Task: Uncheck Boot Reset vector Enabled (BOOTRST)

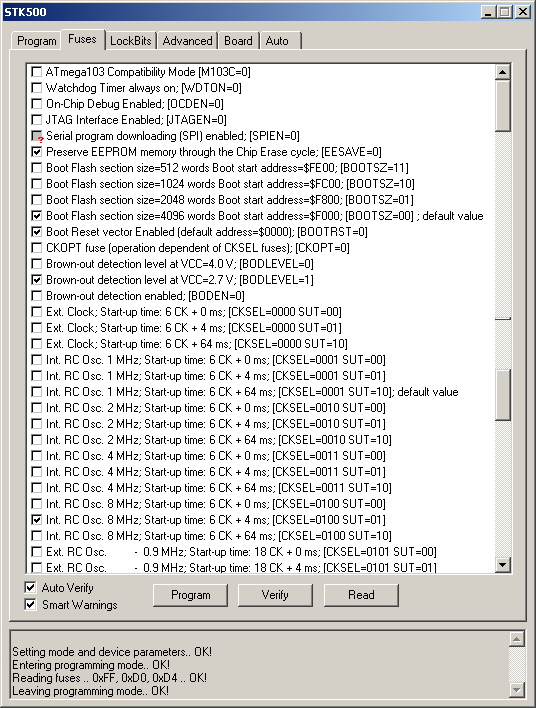Action: [x=36, y=232]
